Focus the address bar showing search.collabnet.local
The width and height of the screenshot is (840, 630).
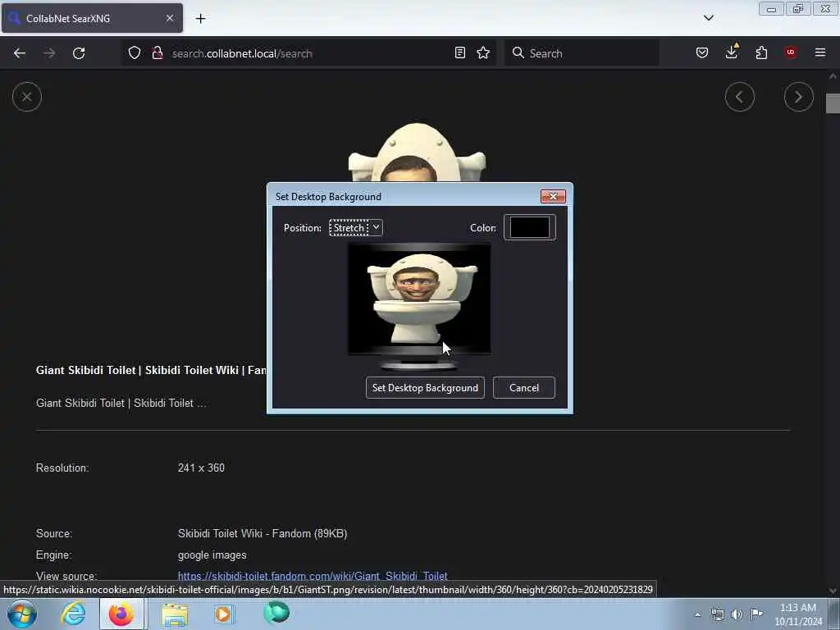coord(308,53)
